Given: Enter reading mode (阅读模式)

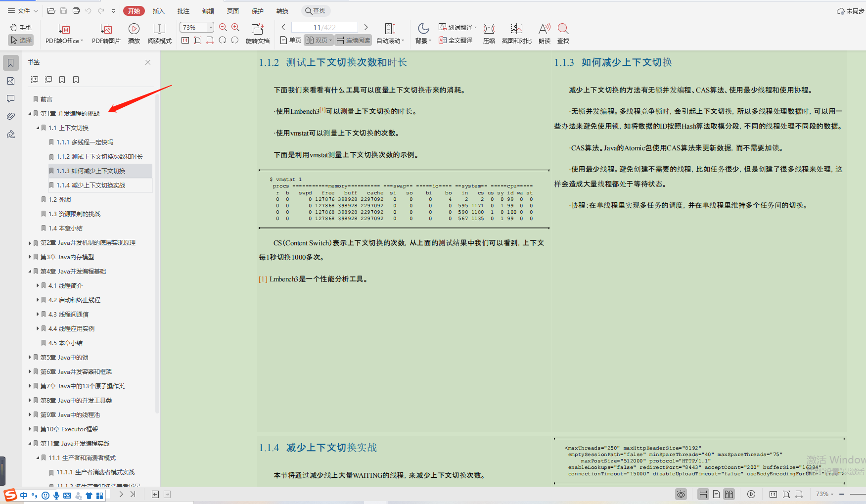Looking at the screenshot, I should pos(159,34).
